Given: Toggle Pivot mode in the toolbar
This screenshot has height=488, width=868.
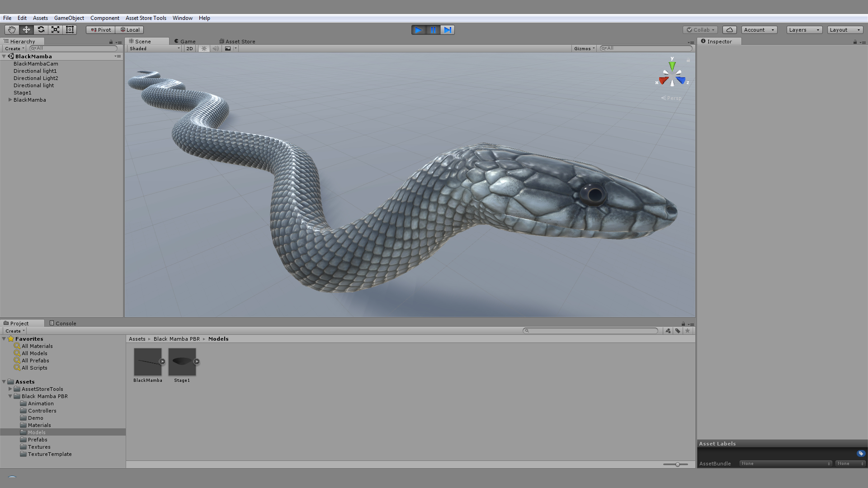Looking at the screenshot, I should coord(100,29).
